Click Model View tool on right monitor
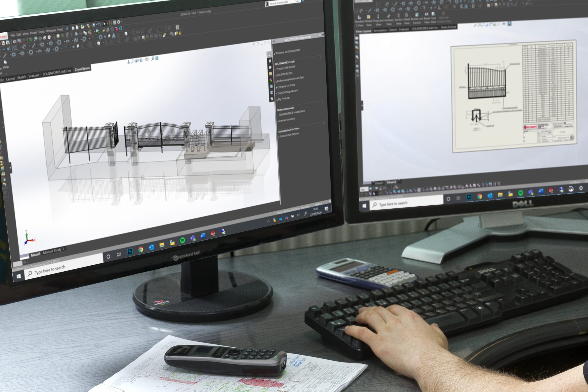 coord(369,20)
